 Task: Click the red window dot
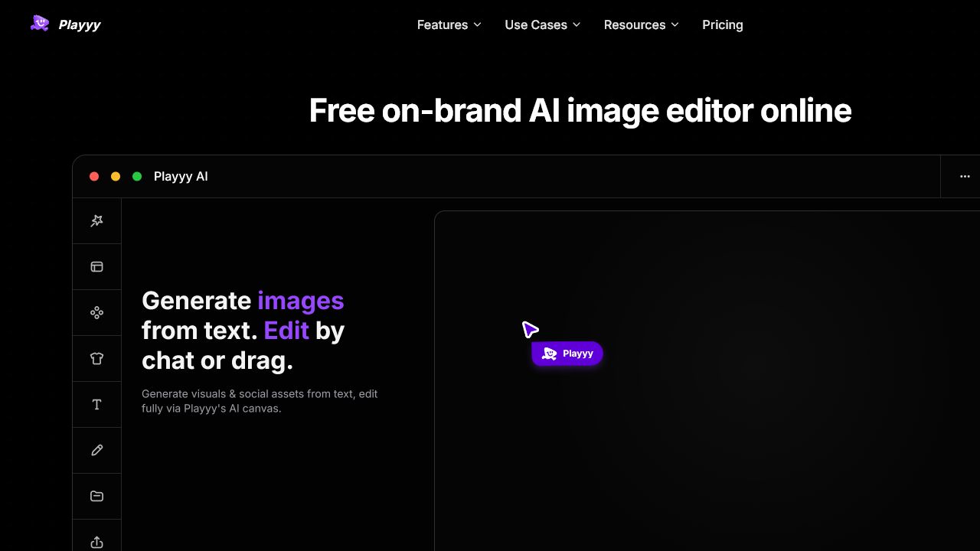coord(94,177)
